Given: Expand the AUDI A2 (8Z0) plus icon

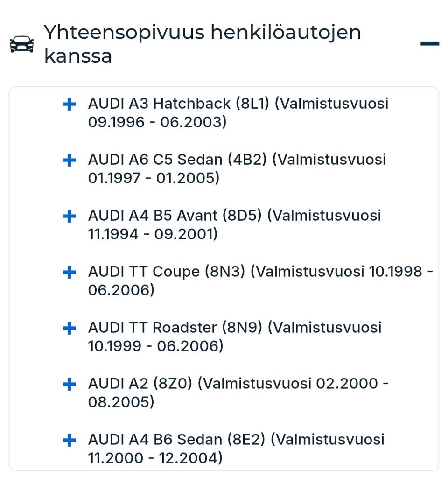Looking at the screenshot, I should point(69,384).
